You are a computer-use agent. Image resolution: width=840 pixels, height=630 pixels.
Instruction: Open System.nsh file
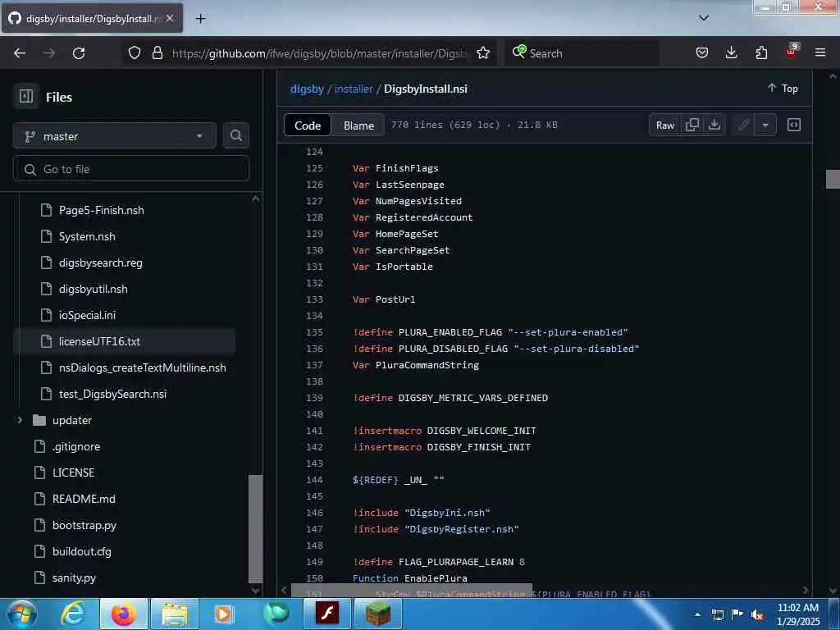coord(87,236)
